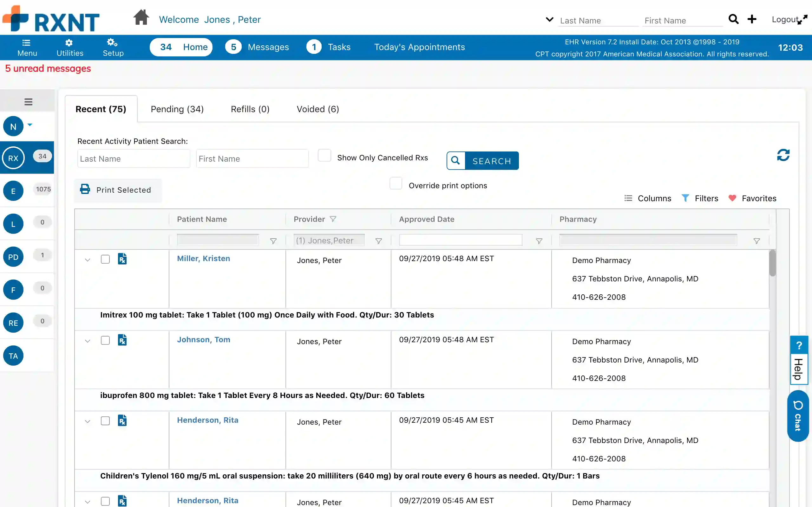This screenshot has height=507, width=812.
Task: Open patient record for Miller, Kristen
Action: coord(203,258)
